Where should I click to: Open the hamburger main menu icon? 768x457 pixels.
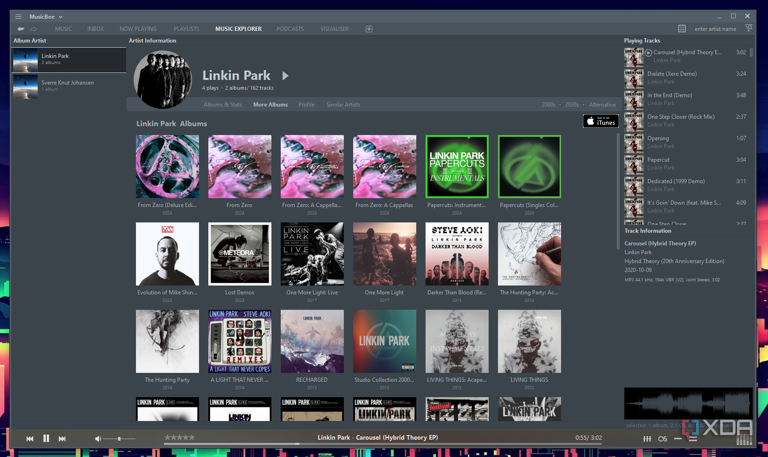coord(18,17)
